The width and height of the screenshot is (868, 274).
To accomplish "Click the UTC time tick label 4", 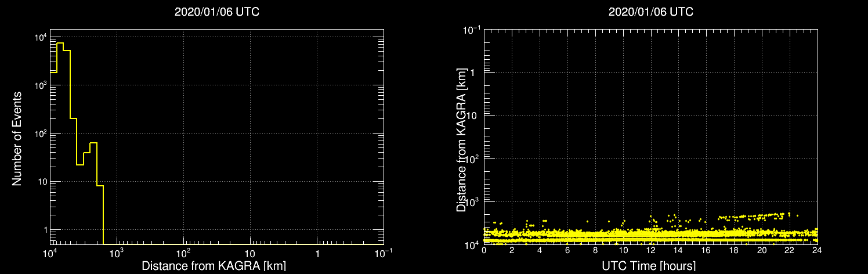I will pyautogui.click(x=540, y=250).
